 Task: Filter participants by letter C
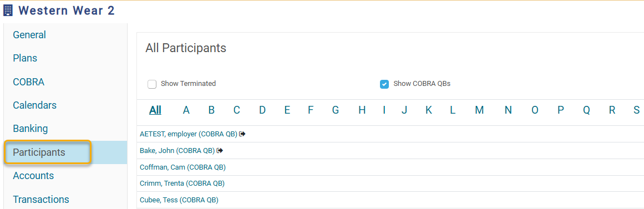tap(236, 110)
